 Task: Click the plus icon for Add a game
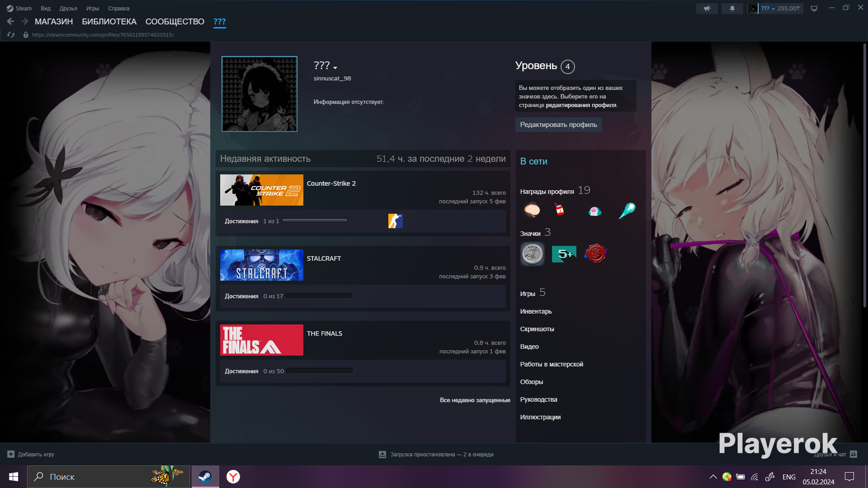pyautogui.click(x=11, y=454)
